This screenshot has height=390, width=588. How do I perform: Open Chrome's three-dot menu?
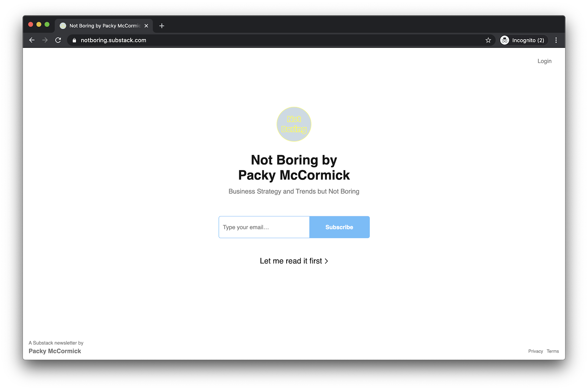tap(556, 40)
